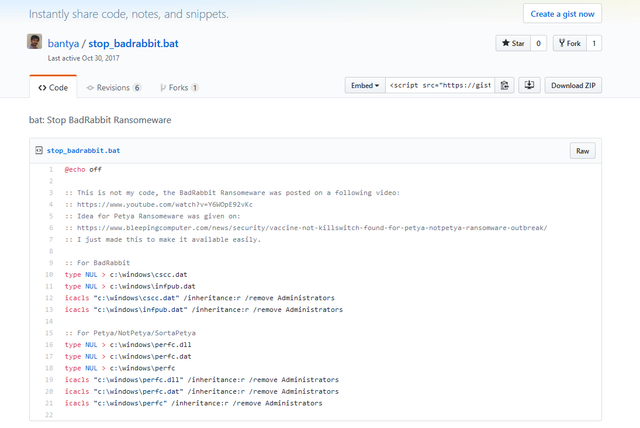Image resolution: width=640 pixels, height=428 pixels.
Task: Click icacls infpub.dat line 13
Action: pos(204,310)
